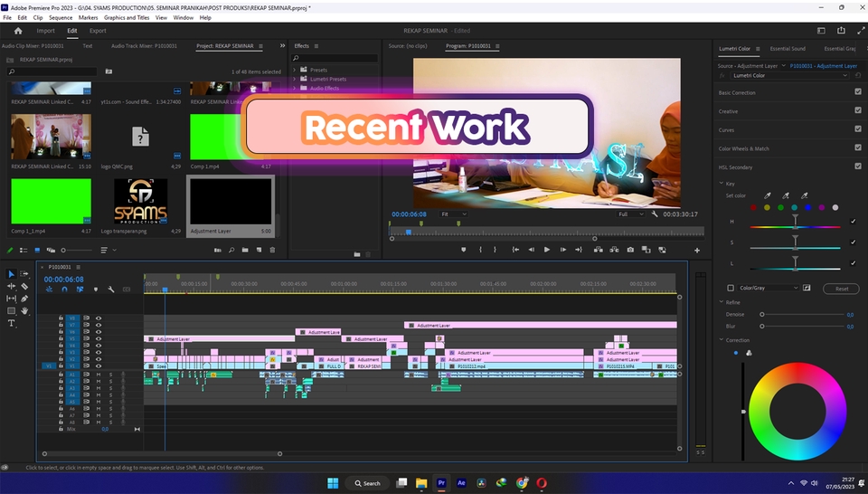Toggle Color Wheels & Match checkbox
The image size is (868, 494).
point(857,147)
